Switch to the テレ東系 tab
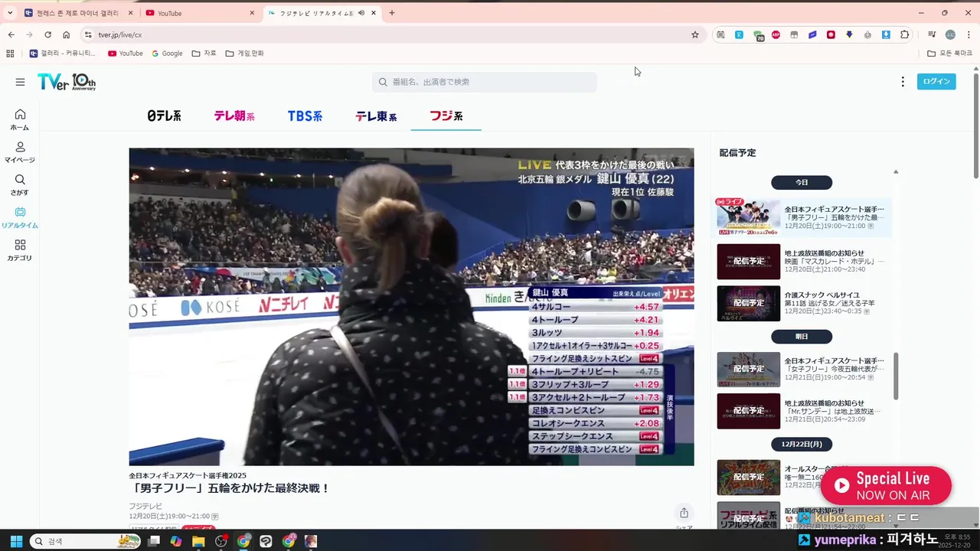Viewport: 980px width, 551px height. tap(376, 116)
